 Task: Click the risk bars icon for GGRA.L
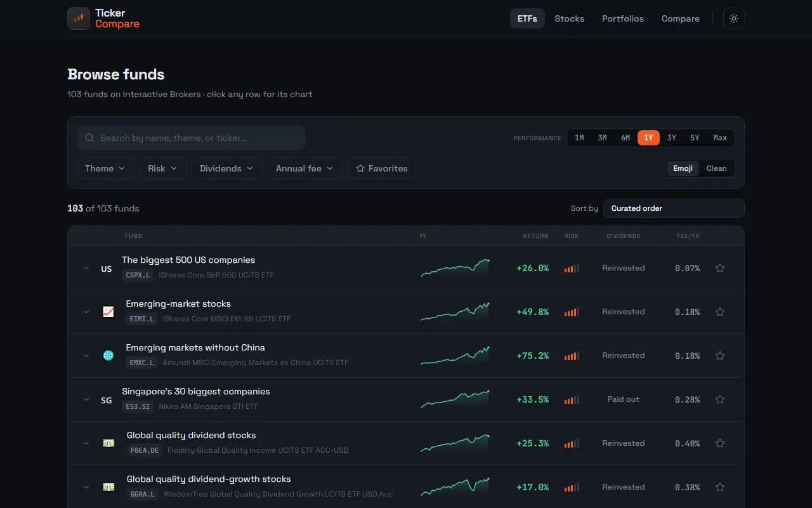[x=572, y=487]
